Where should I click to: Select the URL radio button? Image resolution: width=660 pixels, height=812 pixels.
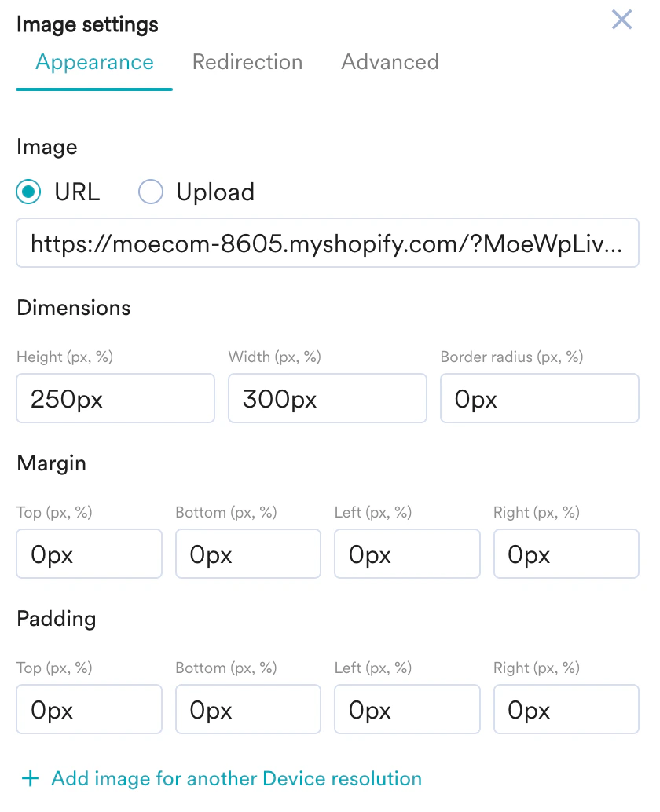(x=27, y=192)
